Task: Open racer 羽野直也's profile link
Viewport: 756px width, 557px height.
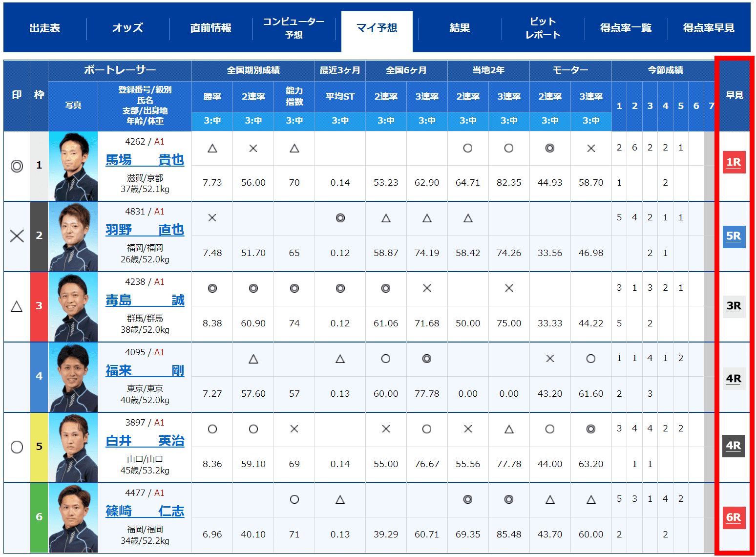Action: tap(145, 230)
